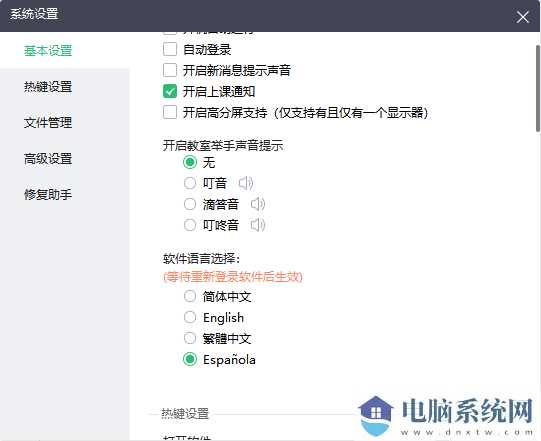Enable the 自动登录 checkbox
The image size is (541, 441).
point(170,49)
